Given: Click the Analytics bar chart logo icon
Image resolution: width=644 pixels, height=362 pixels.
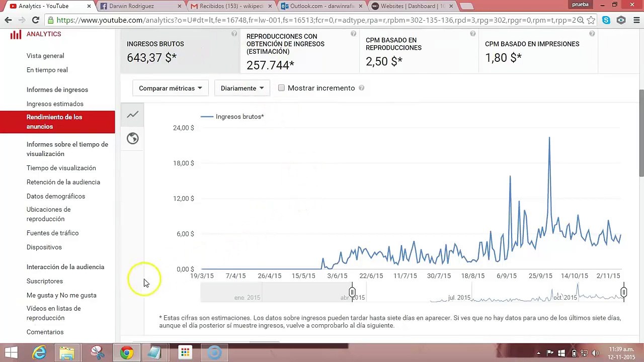Looking at the screenshot, I should pos(16,34).
